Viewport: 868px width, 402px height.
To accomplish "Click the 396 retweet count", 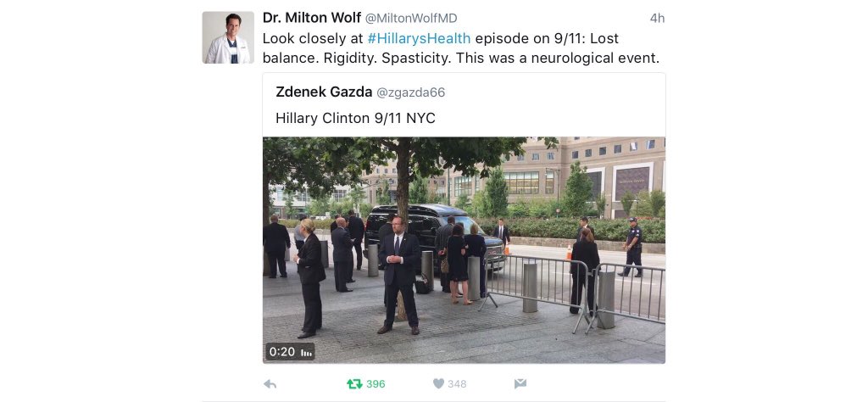I will (376, 383).
